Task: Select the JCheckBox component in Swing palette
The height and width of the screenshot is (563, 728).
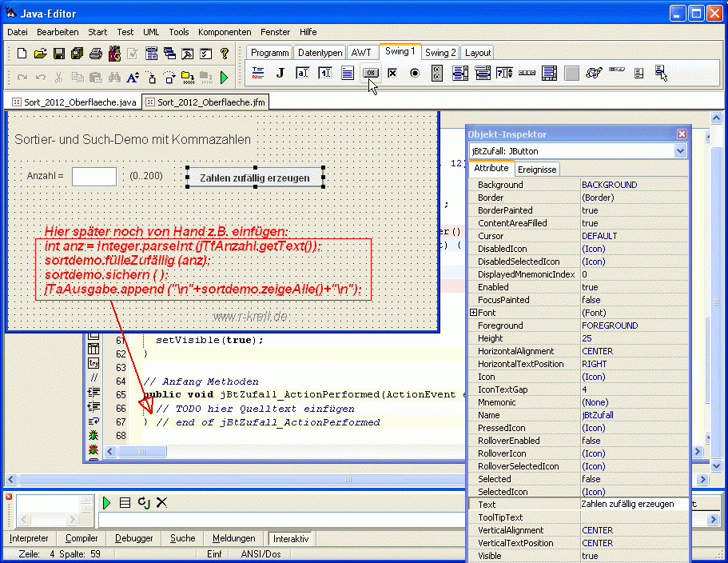Action: 392,73
